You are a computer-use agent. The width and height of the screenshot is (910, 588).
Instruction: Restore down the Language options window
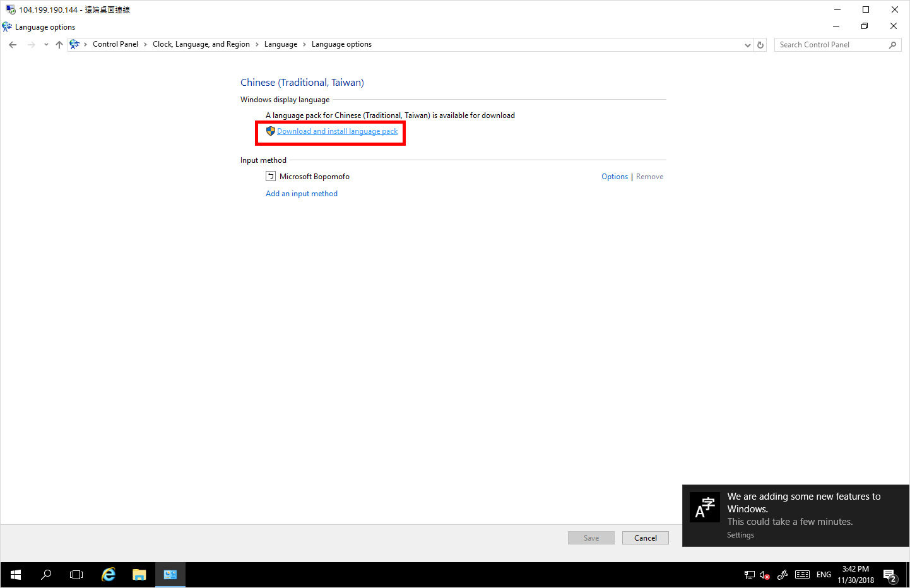(x=865, y=26)
